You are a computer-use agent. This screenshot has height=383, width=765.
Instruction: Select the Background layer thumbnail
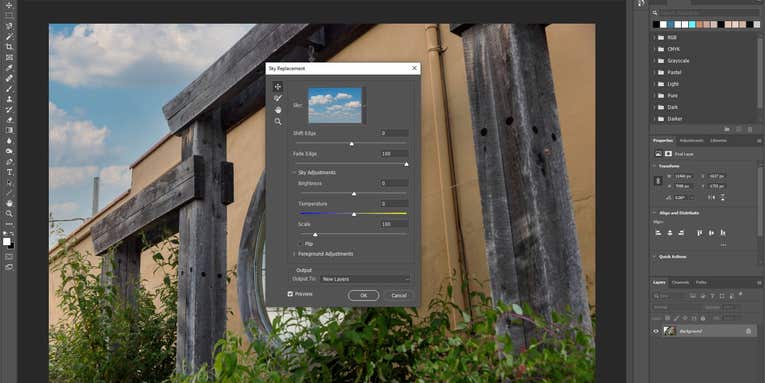(669, 331)
